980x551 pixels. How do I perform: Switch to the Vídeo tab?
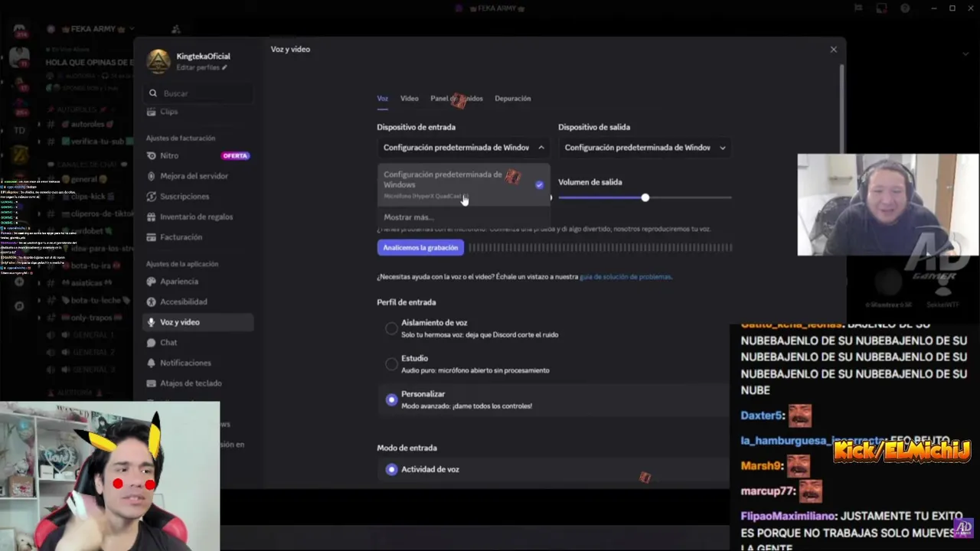point(410,99)
